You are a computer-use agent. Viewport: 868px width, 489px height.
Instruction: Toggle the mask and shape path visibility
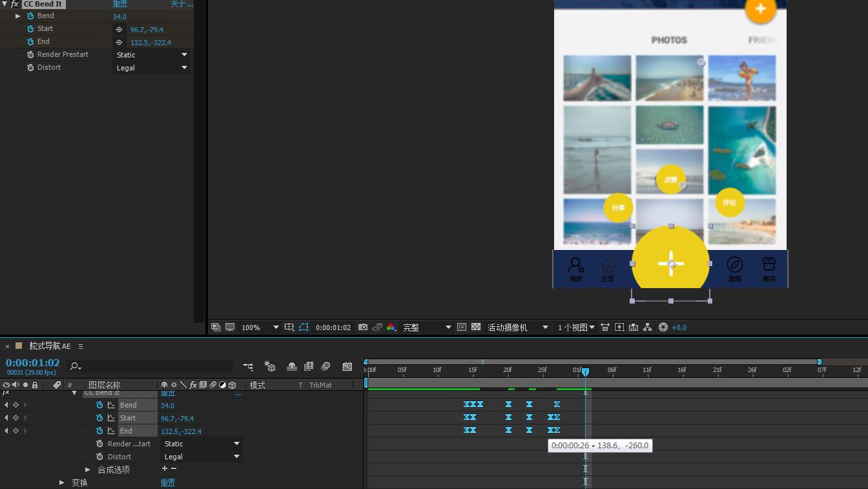tap(304, 328)
